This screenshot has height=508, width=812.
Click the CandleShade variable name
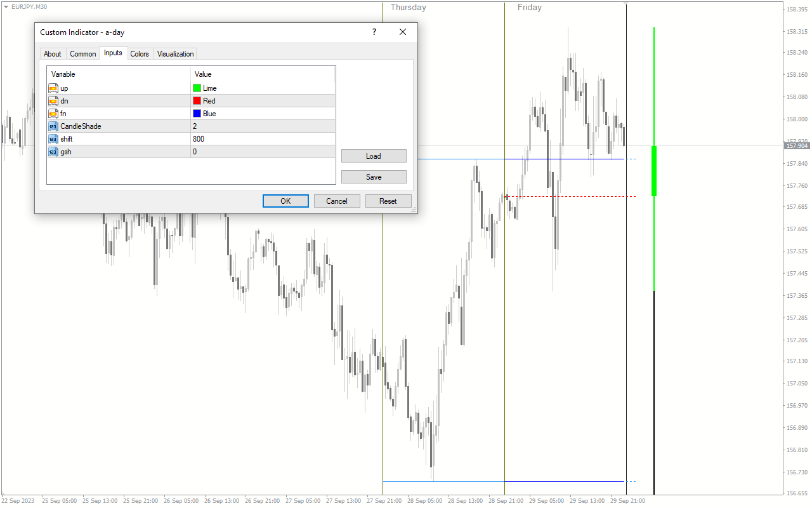[x=81, y=126]
